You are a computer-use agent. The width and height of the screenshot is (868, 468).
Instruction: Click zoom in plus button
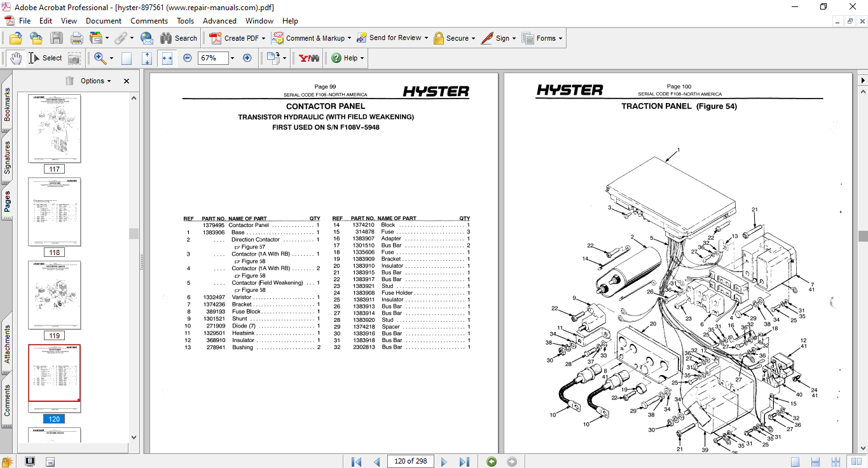click(247, 58)
